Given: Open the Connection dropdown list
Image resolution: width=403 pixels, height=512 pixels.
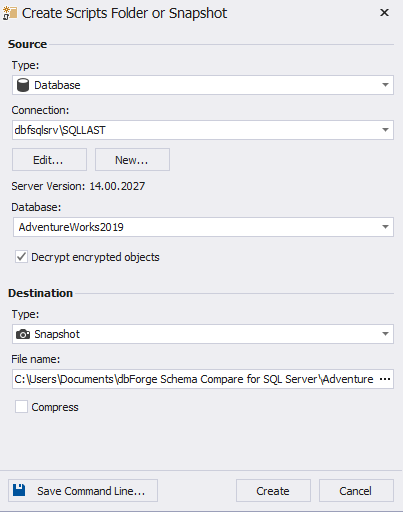Looking at the screenshot, I should click(385, 130).
